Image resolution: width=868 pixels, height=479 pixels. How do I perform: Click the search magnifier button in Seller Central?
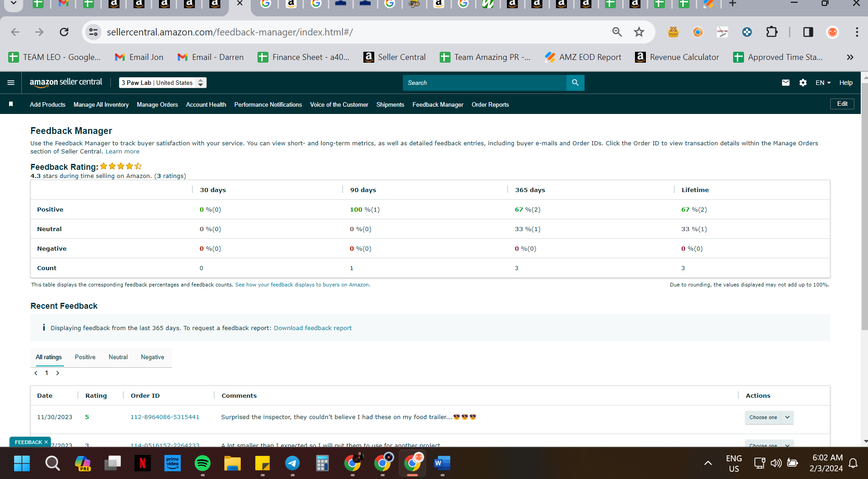click(x=575, y=83)
